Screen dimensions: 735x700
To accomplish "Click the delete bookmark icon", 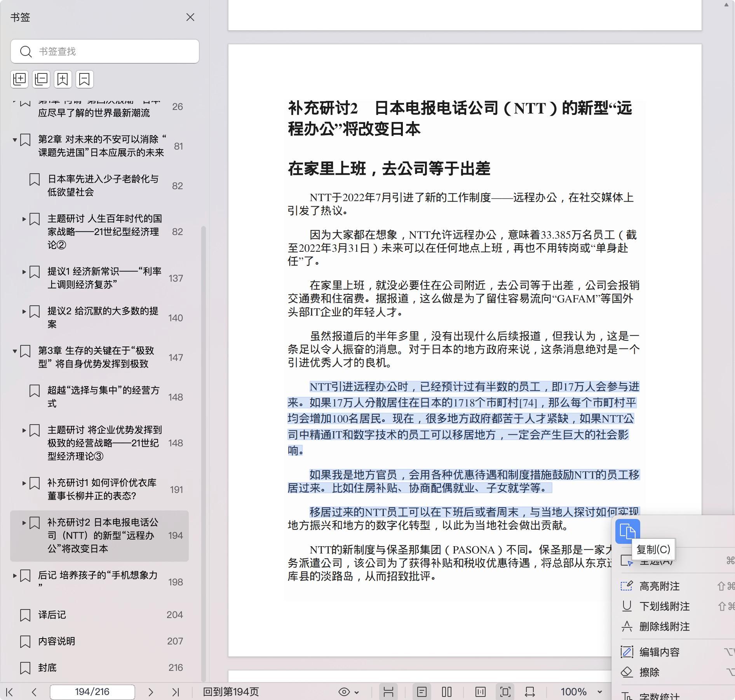I will click(x=84, y=79).
